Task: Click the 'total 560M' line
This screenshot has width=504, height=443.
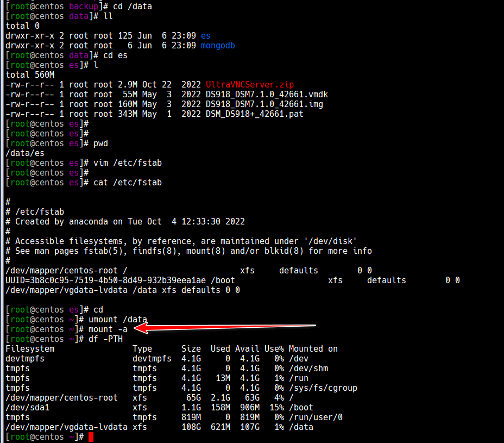Action: pos(30,75)
